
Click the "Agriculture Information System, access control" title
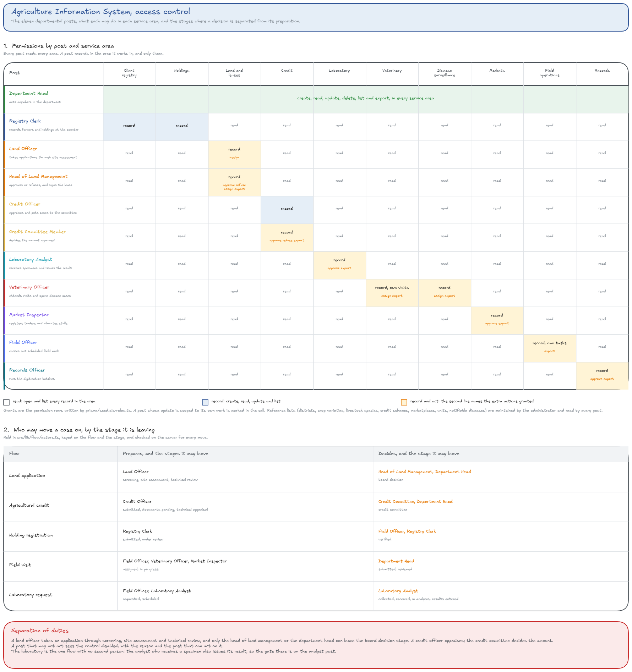pos(100,12)
